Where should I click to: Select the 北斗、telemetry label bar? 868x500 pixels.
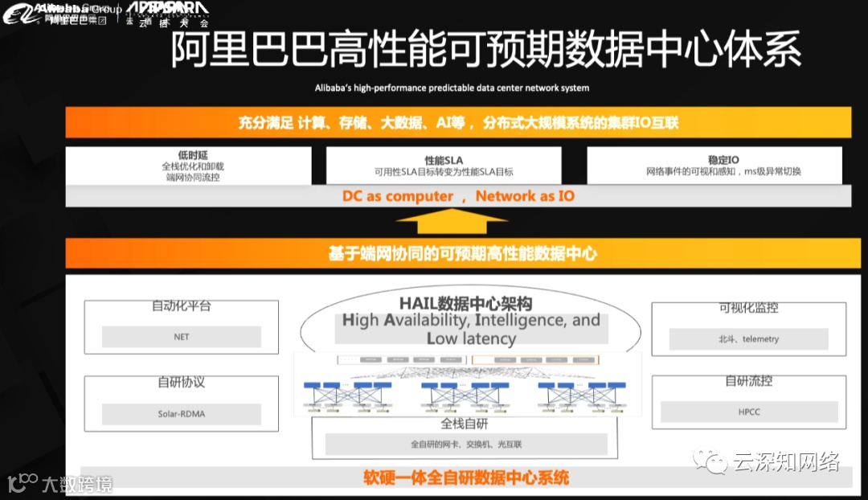click(748, 339)
